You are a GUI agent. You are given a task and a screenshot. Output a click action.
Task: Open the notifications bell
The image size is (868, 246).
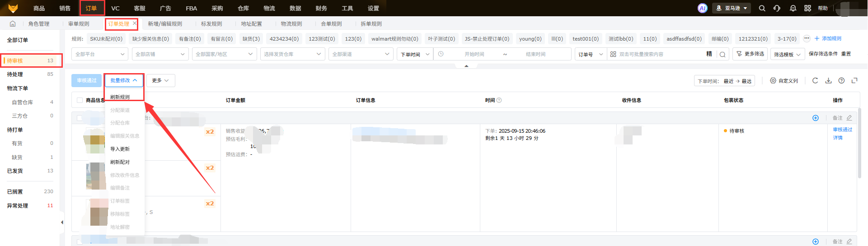(793, 8)
